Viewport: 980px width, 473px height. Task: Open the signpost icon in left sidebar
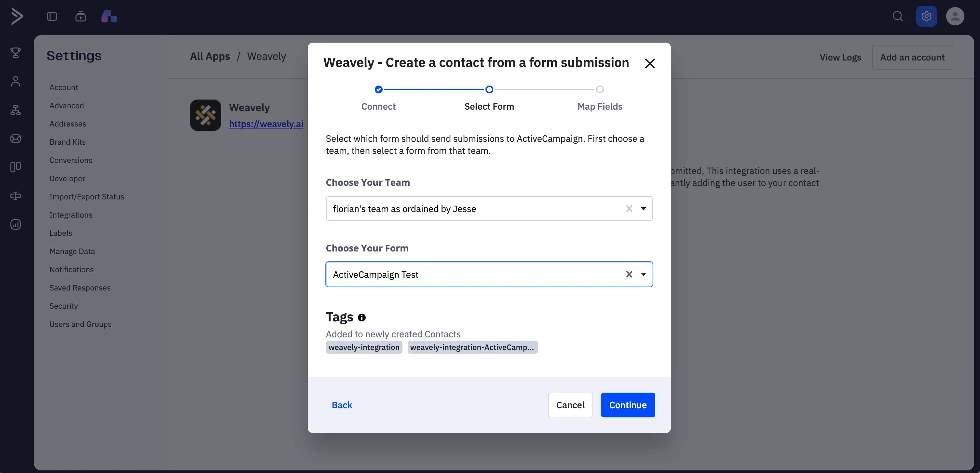16,196
